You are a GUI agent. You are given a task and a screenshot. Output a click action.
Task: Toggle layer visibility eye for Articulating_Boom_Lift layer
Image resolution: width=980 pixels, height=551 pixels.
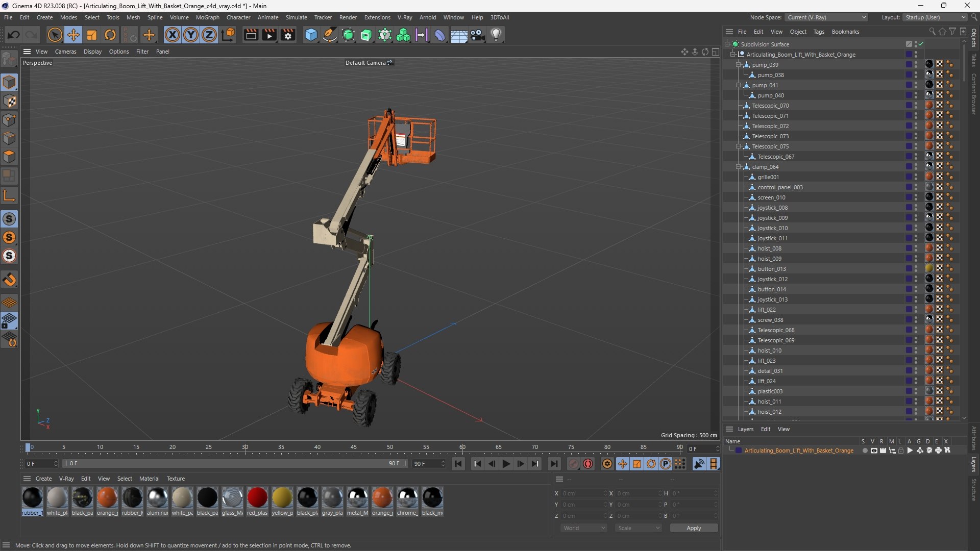click(874, 450)
